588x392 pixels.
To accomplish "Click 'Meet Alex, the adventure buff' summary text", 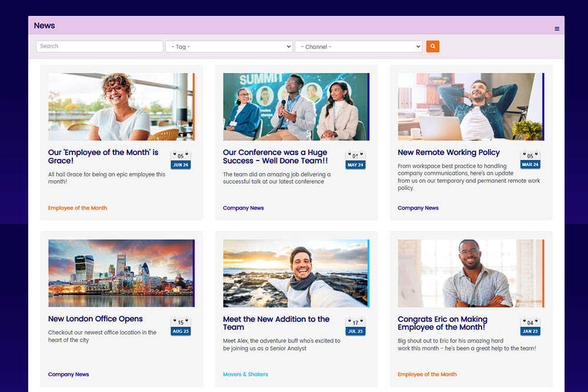I will point(282,344).
